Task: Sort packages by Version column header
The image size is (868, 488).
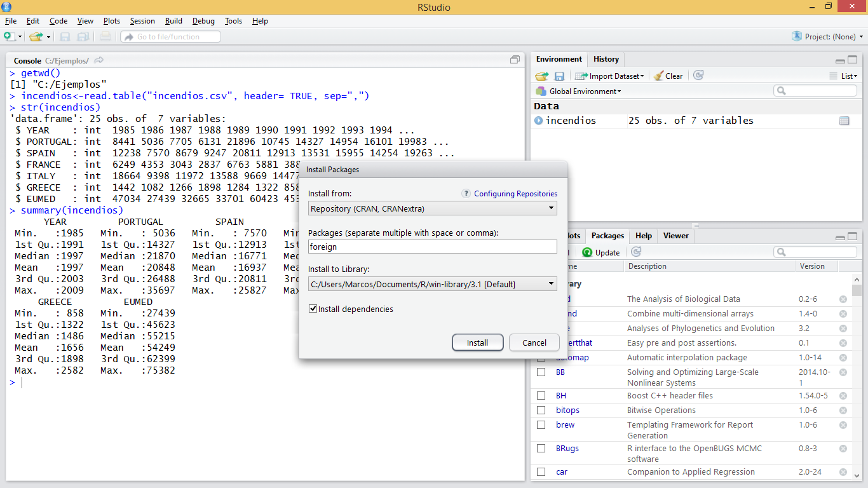Action: click(811, 266)
